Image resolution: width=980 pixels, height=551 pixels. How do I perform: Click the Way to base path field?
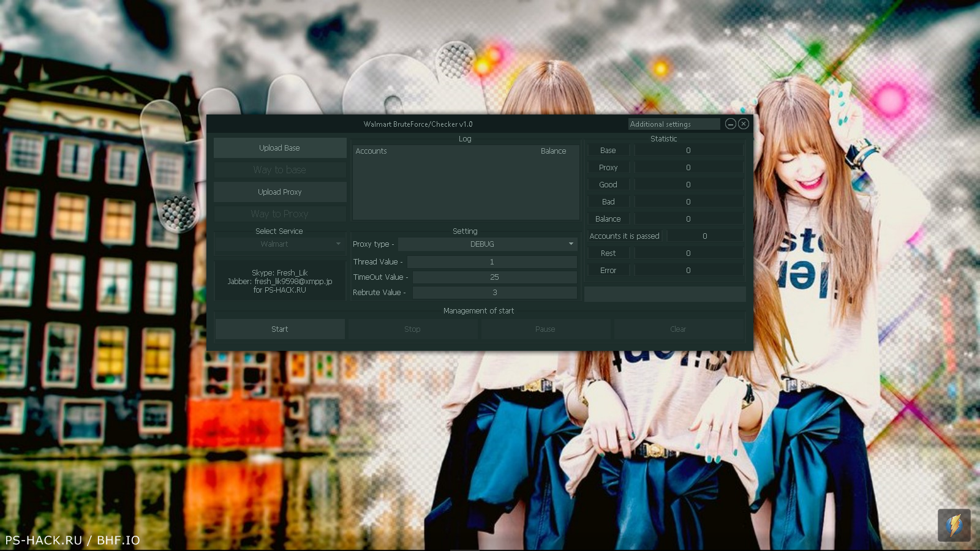click(279, 170)
